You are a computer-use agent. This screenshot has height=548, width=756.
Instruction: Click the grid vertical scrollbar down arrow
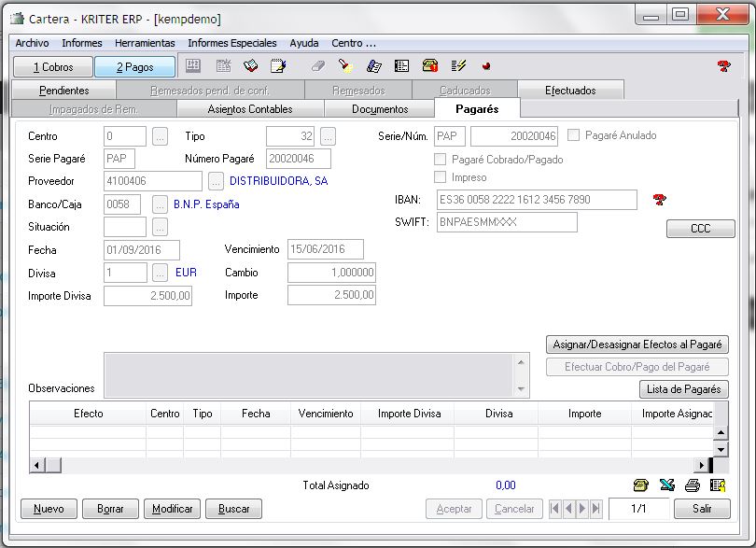point(721,450)
